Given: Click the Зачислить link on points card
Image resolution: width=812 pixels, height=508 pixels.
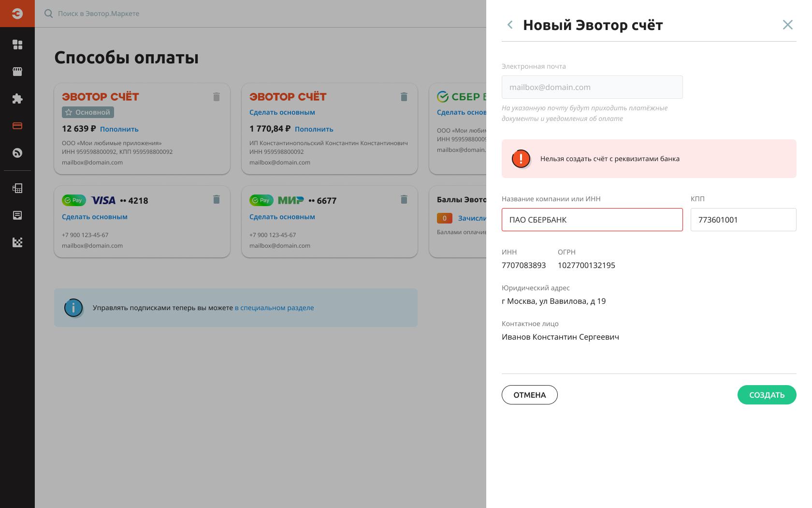Looking at the screenshot, I should pyautogui.click(x=472, y=218).
